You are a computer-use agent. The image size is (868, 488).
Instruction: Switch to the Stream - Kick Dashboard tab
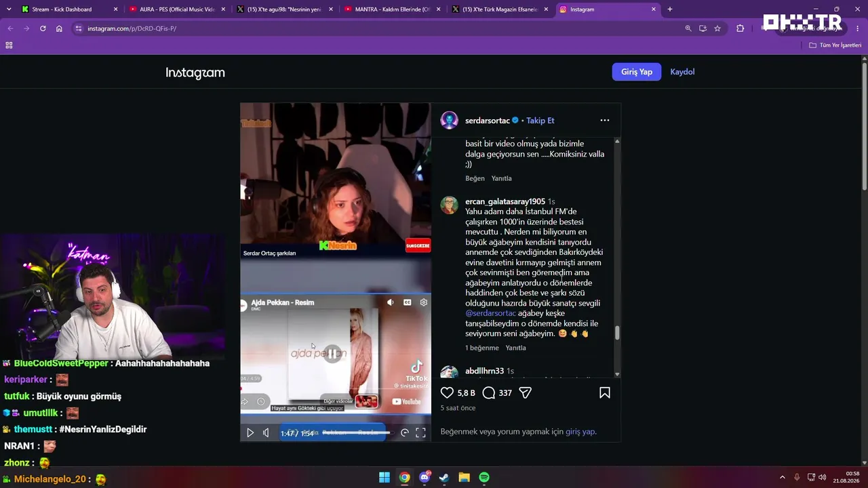[x=70, y=9]
